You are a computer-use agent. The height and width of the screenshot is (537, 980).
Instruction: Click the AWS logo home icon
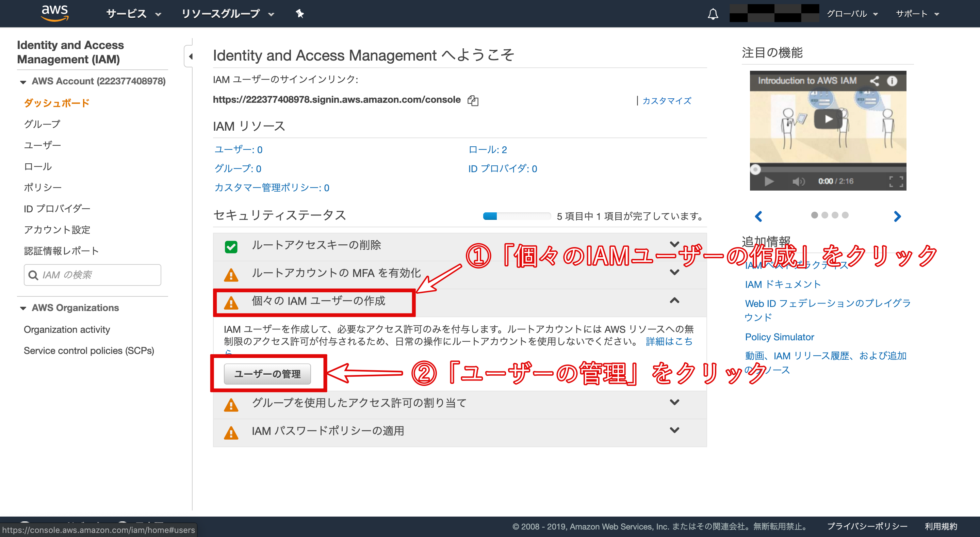pos(55,13)
